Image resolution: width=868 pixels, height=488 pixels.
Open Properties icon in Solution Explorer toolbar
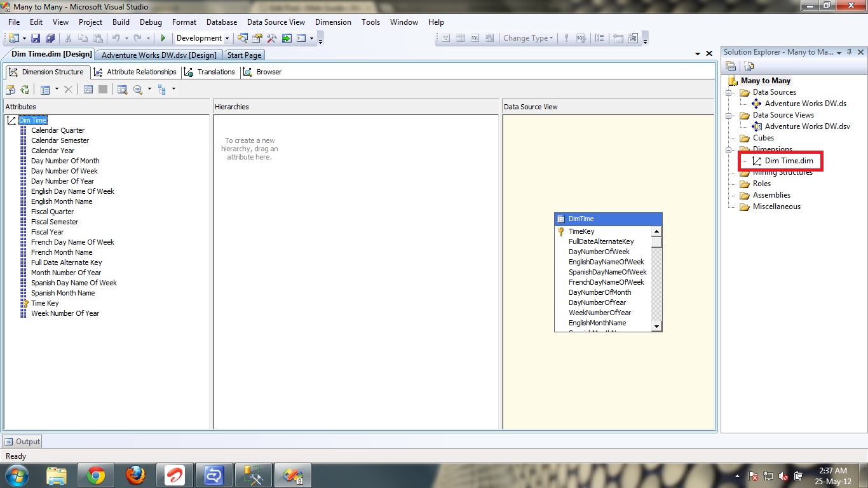[x=731, y=66]
